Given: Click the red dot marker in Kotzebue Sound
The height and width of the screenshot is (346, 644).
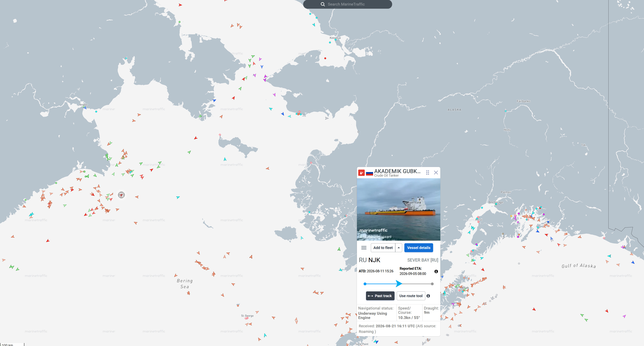Looking at the screenshot, I should click(x=325, y=58).
